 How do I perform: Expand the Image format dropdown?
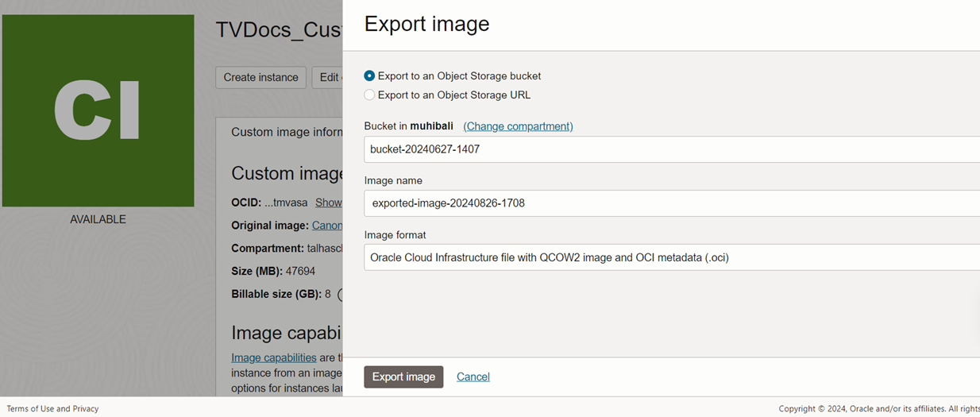(x=671, y=257)
